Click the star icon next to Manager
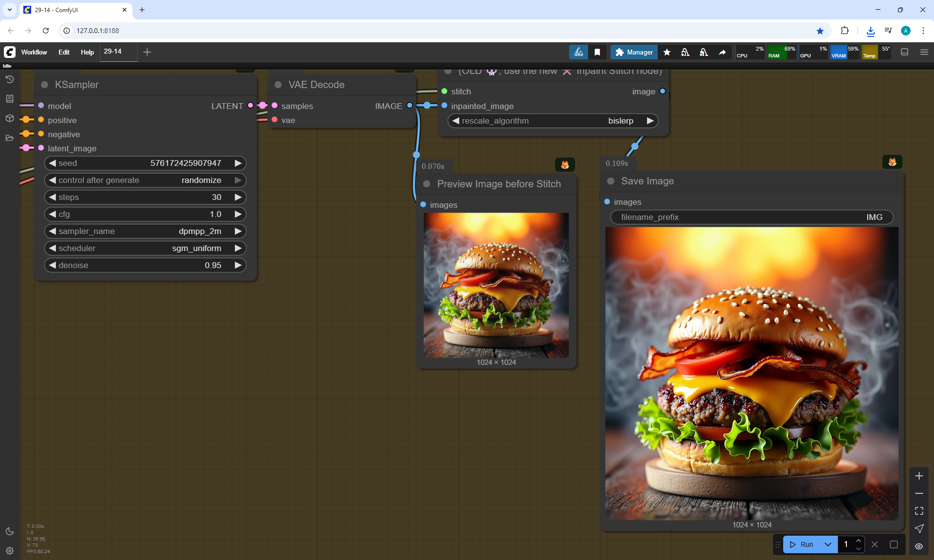Viewport: 934px width, 560px height. (x=667, y=52)
